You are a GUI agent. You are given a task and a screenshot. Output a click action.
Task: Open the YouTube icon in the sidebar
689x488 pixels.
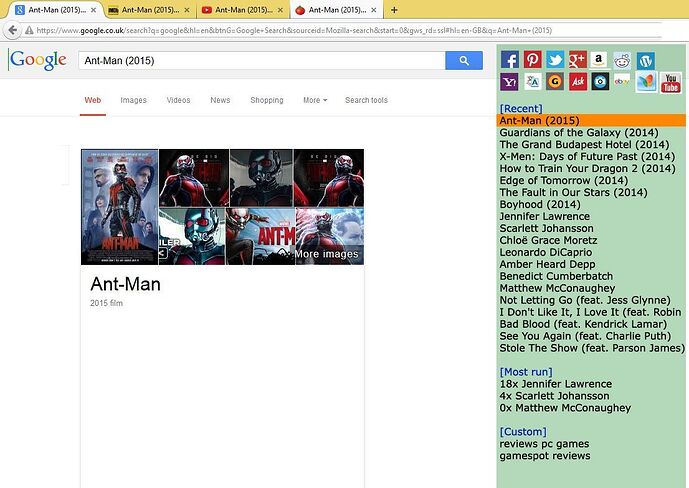click(671, 83)
